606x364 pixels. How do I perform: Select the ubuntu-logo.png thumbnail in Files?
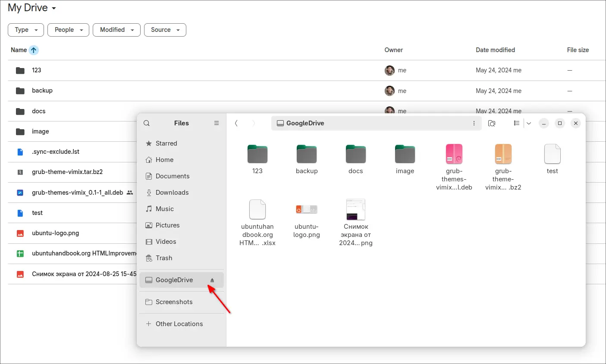pyautogui.click(x=306, y=210)
